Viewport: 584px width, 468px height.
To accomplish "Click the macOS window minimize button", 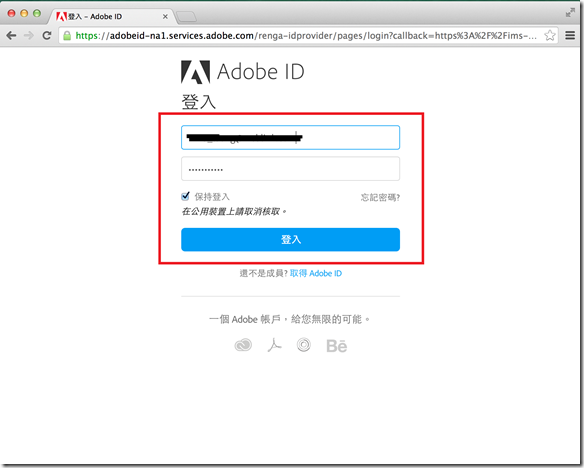I will coord(24,13).
